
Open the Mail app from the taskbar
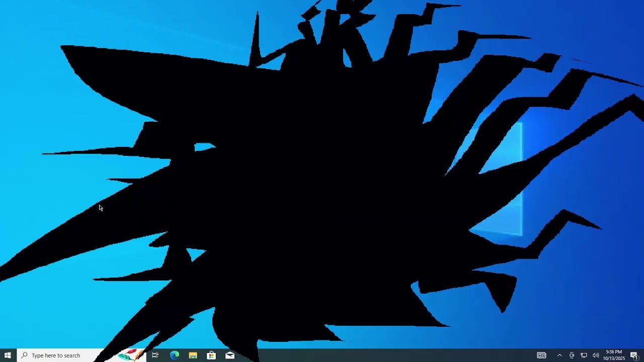[x=230, y=355]
